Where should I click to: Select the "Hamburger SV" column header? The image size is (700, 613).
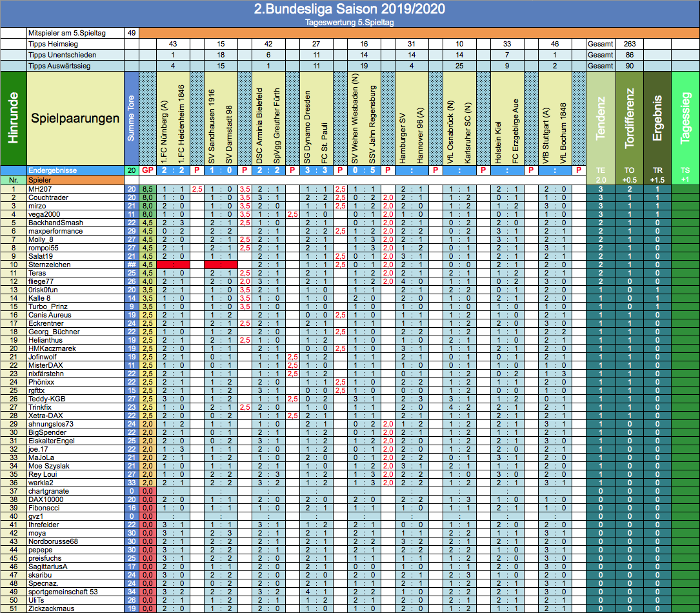[x=403, y=138]
